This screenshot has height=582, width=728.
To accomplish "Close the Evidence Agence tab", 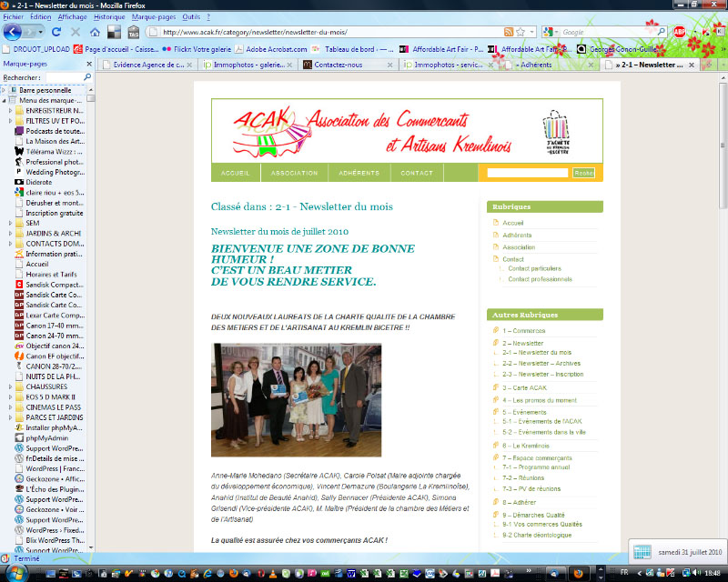I will [x=189, y=65].
